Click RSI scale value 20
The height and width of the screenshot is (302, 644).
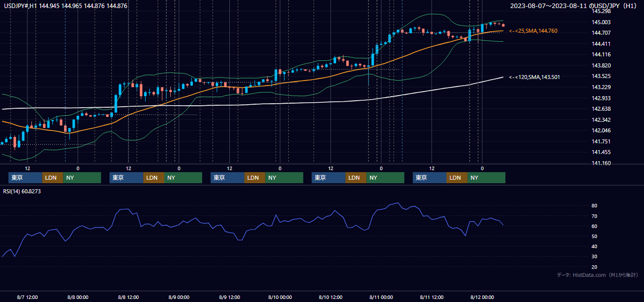(595, 267)
